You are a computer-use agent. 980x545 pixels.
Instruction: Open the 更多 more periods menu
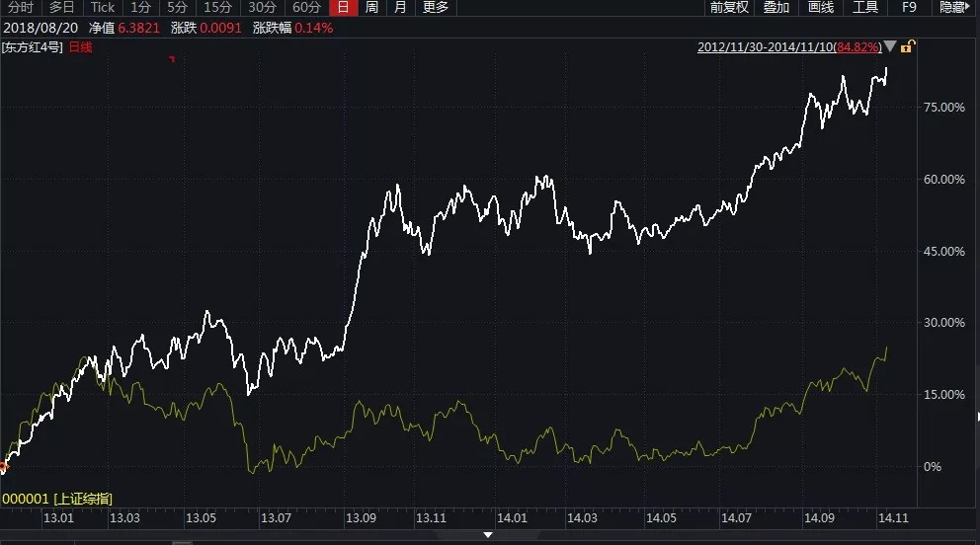(x=436, y=8)
